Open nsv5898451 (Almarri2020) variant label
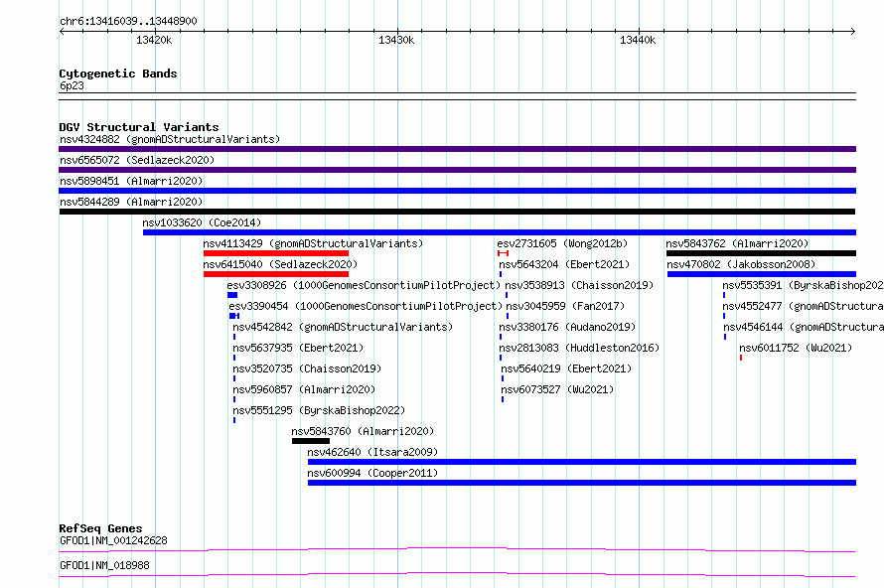This screenshot has height=588, width=884. pyautogui.click(x=131, y=181)
